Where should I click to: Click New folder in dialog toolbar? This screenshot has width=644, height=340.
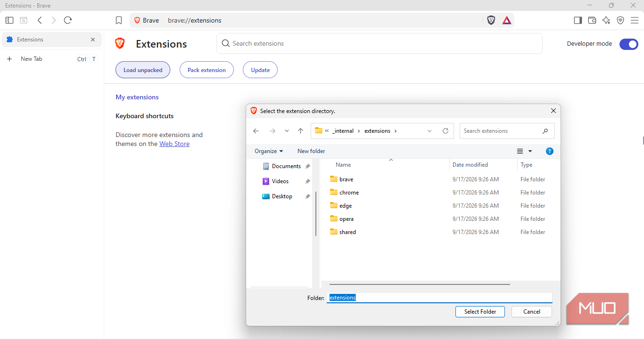(x=311, y=151)
